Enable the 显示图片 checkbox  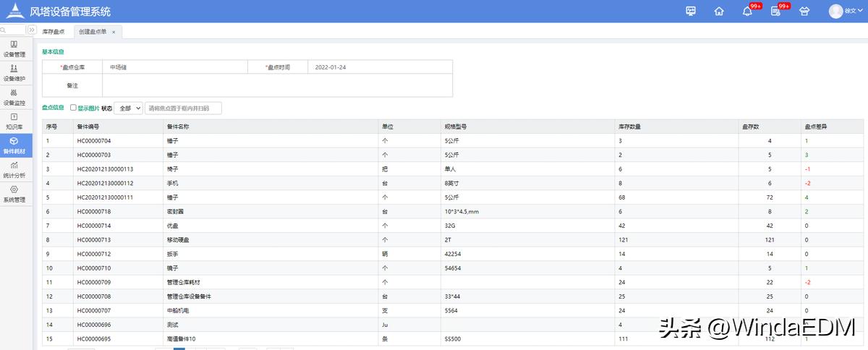[x=73, y=108]
